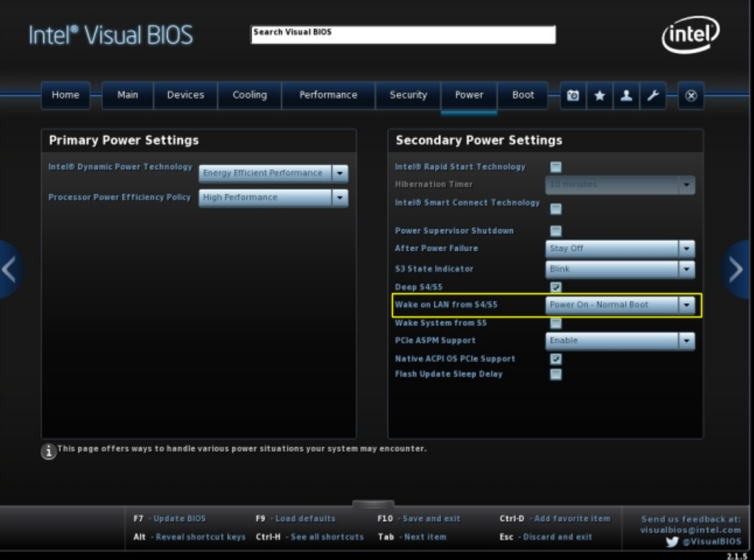Viewport: 754px width, 560px height.
Task: Click F9 Load defaults shortcut
Action: [295, 518]
